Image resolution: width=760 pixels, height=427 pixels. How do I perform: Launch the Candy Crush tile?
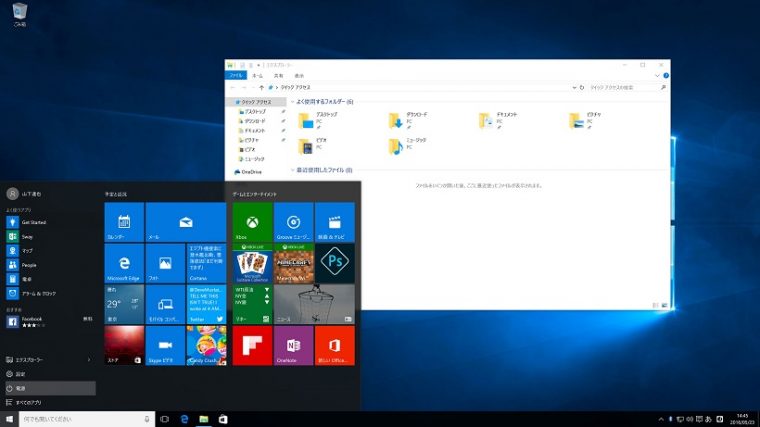[206, 345]
